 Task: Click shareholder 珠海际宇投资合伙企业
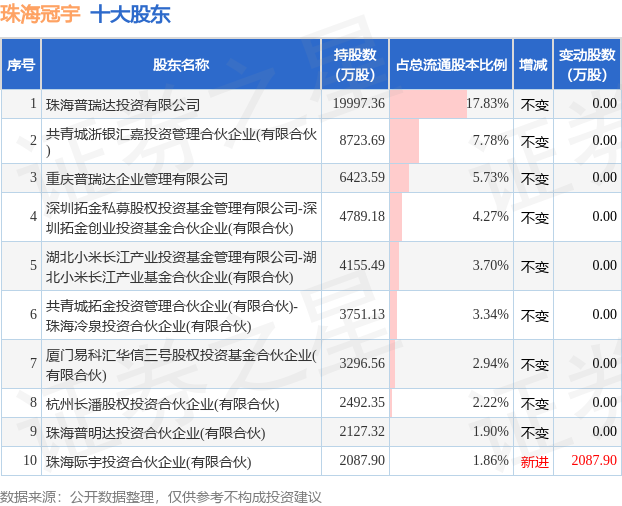148,462
